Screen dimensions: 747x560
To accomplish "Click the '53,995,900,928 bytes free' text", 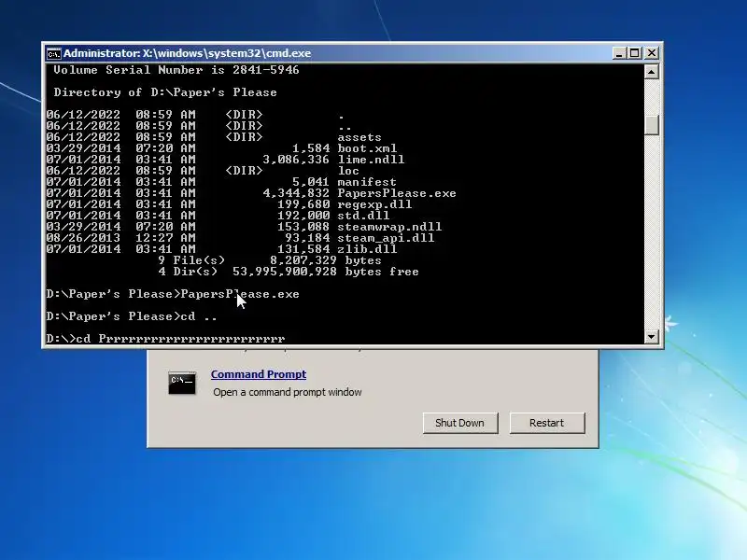I will click(325, 272).
